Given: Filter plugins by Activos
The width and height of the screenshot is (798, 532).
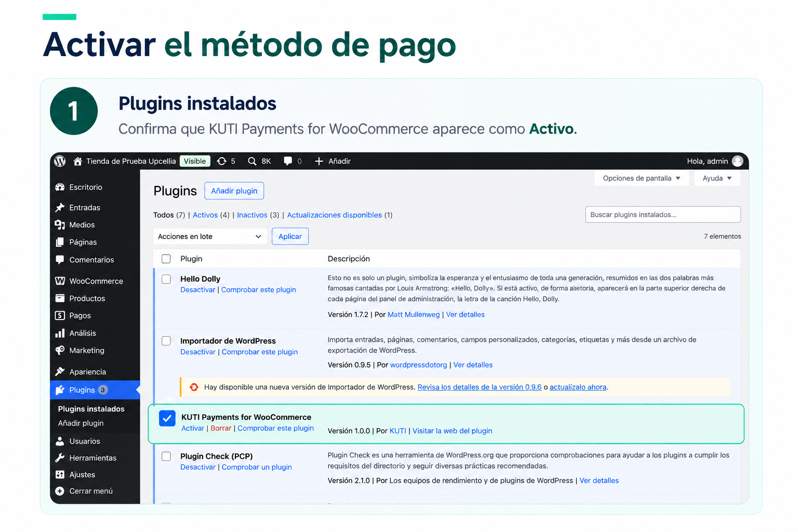Looking at the screenshot, I should tap(205, 215).
